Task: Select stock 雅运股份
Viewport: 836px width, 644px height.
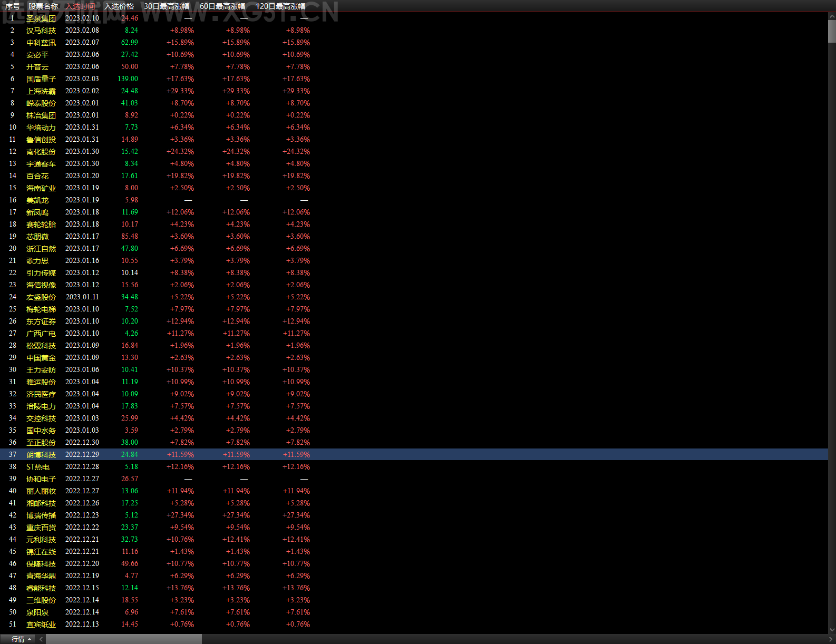Action: coord(41,382)
